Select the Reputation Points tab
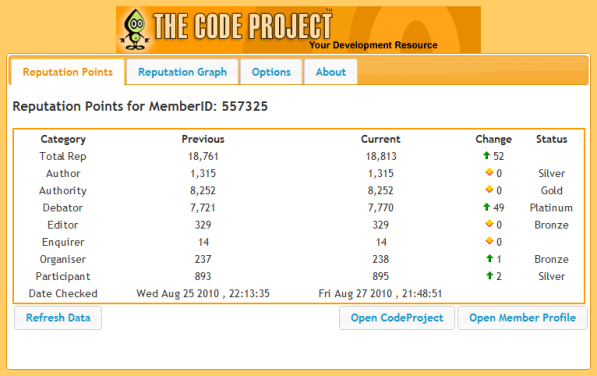Image resolution: width=597 pixels, height=376 pixels. (68, 72)
